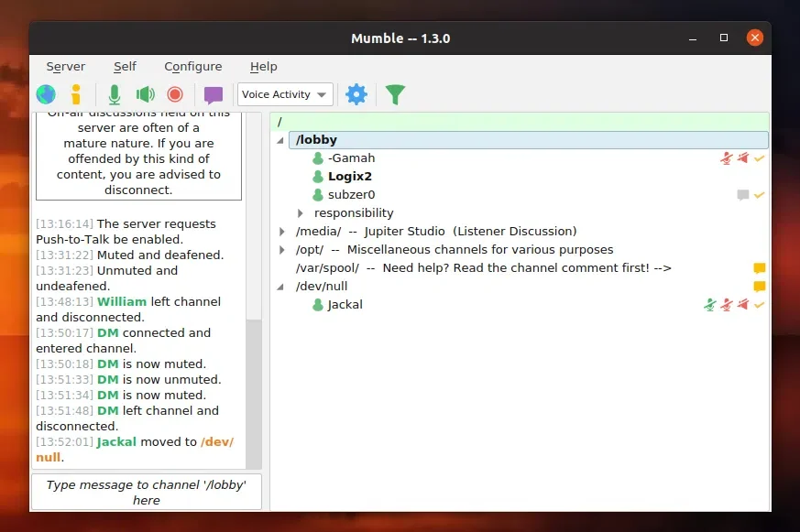Click DM name at 13:50:17 log entry
The height and width of the screenshot is (532, 800).
[x=107, y=332]
